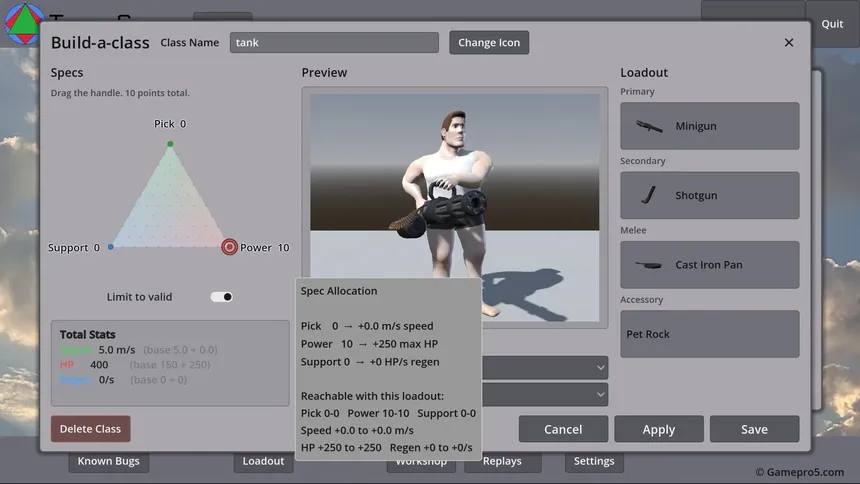Click the Delete Class button

pyautogui.click(x=90, y=429)
